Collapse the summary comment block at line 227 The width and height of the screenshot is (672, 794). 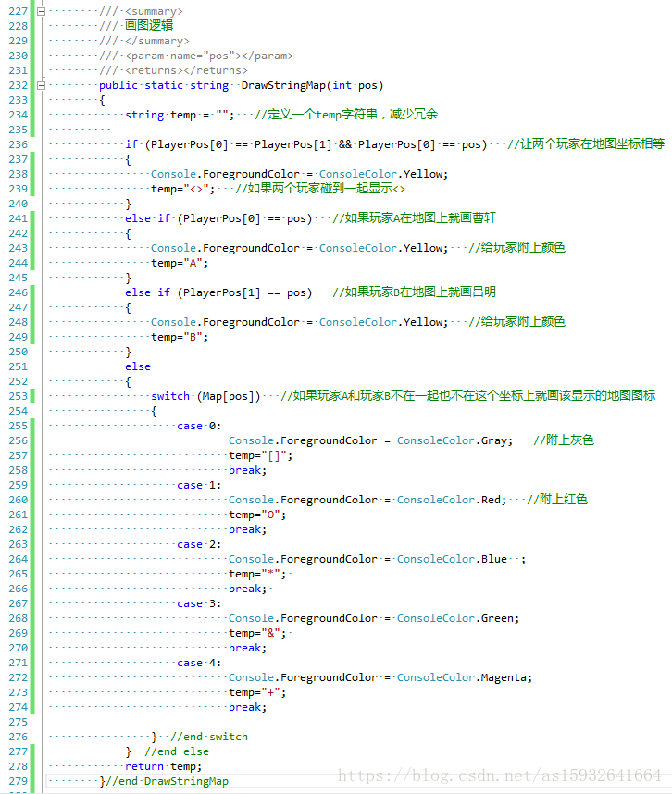coord(41,11)
